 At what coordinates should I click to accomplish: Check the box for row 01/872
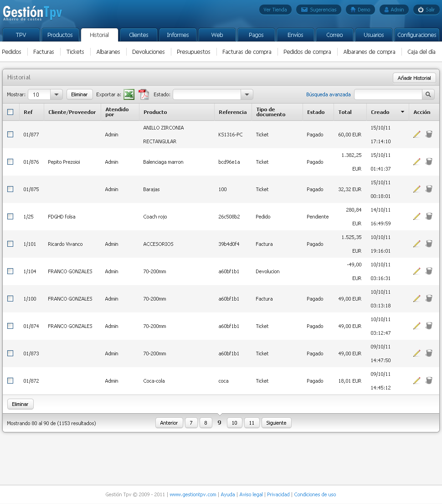(x=10, y=380)
